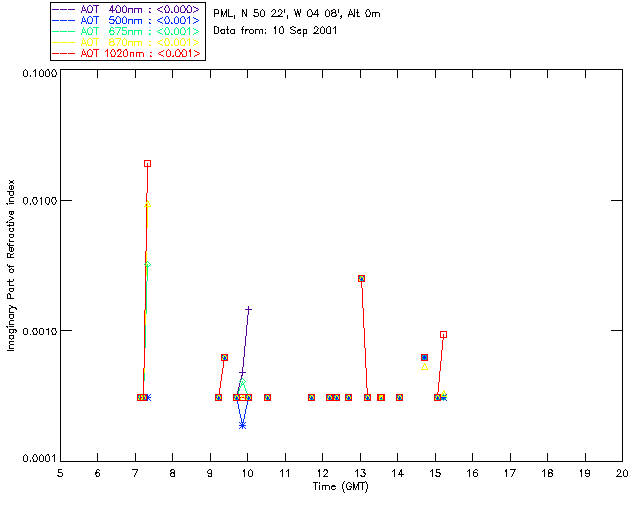This screenshot has height=512, width=640.
Task: Click the x-axis tick label '9'
Action: coord(210,473)
